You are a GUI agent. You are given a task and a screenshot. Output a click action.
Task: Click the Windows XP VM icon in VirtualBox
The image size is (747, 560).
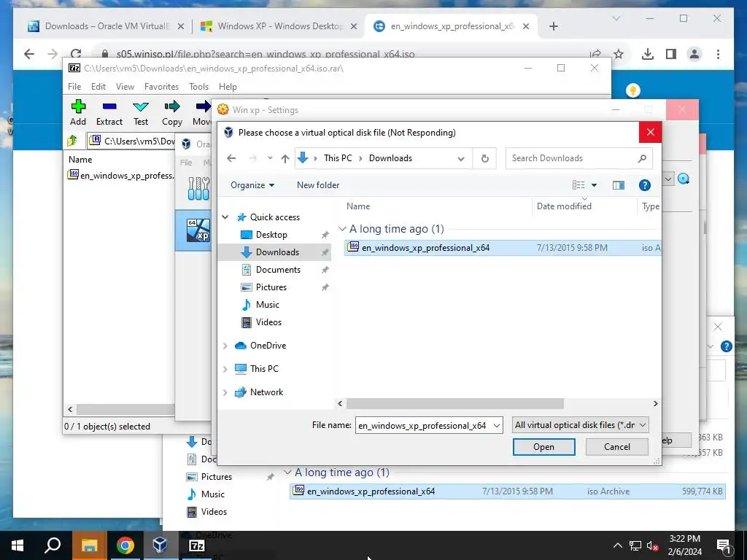[x=198, y=230]
